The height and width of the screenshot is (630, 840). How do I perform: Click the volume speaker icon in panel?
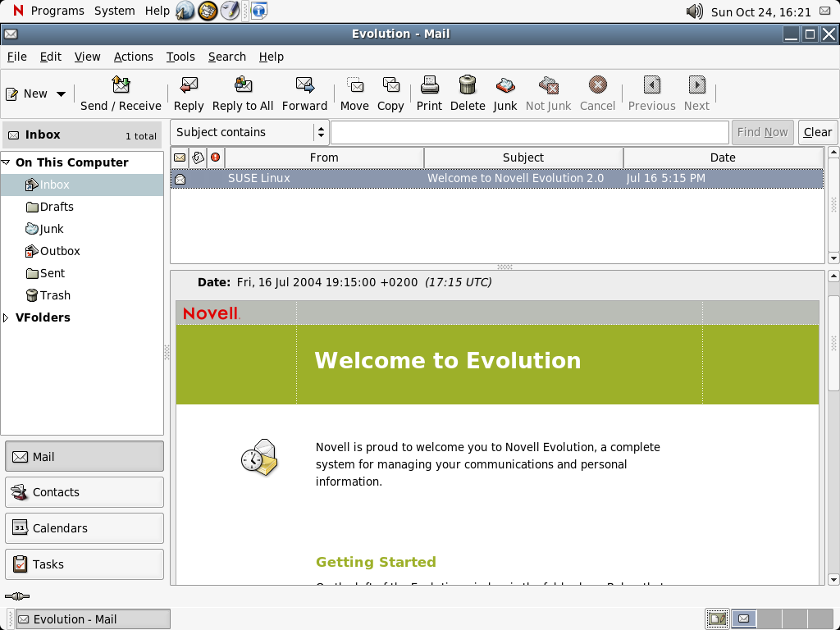694,11
